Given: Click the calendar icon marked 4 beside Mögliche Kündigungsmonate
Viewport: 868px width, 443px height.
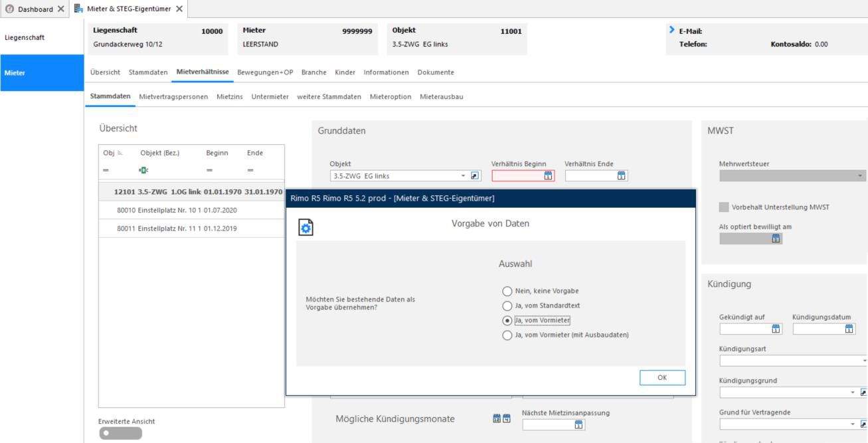Looking at the screenshot, I should pyautogui.click(x=506, y=418).
